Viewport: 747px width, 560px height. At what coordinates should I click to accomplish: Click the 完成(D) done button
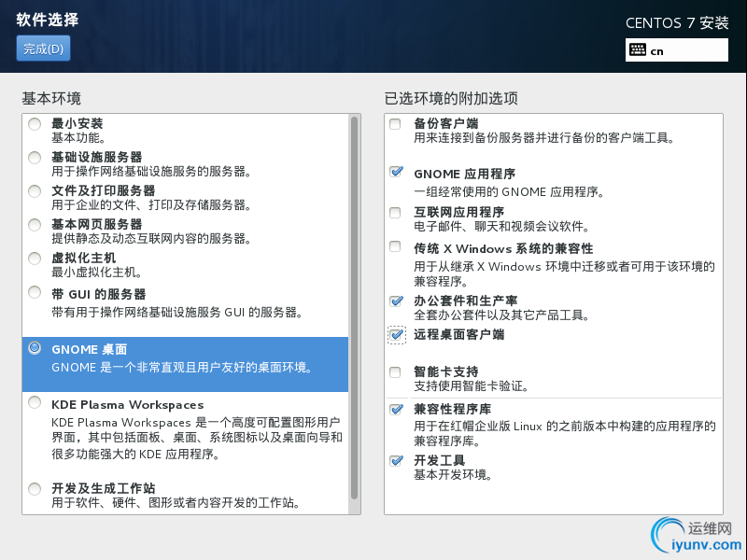click(x=43, y=49)
